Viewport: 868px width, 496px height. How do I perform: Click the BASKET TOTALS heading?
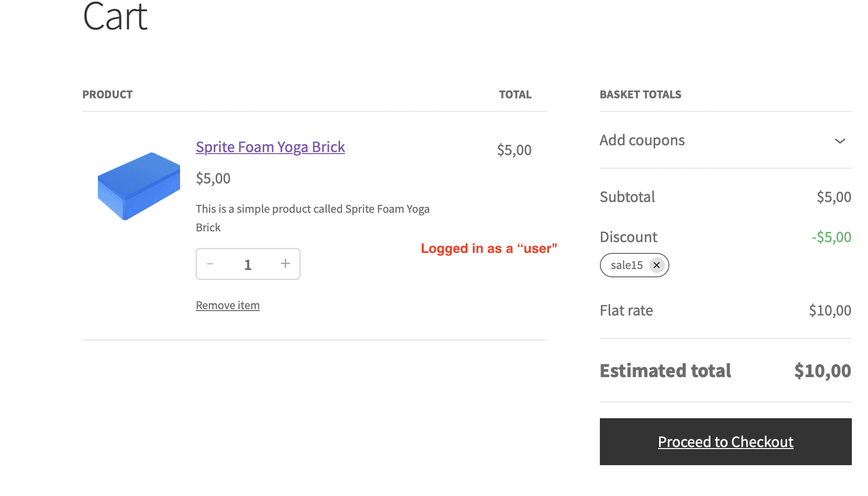[640, 94]
